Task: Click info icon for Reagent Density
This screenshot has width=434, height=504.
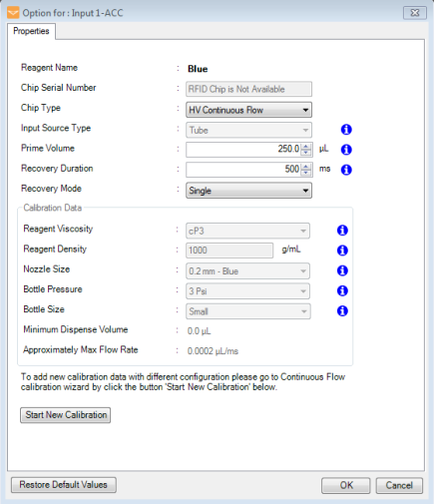Action: point(342,251)
